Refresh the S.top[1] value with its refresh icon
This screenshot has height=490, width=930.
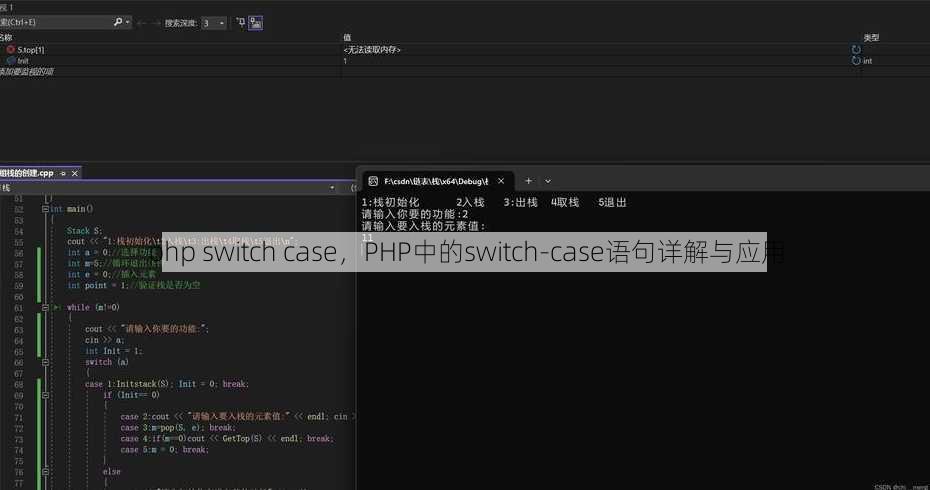point(856,49)
